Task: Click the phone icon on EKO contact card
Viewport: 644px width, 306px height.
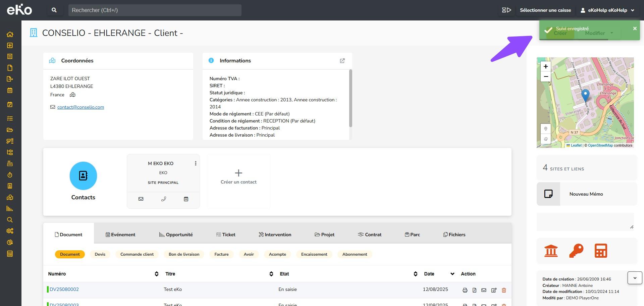Action: pyautogui.click(x=163, y=199)
